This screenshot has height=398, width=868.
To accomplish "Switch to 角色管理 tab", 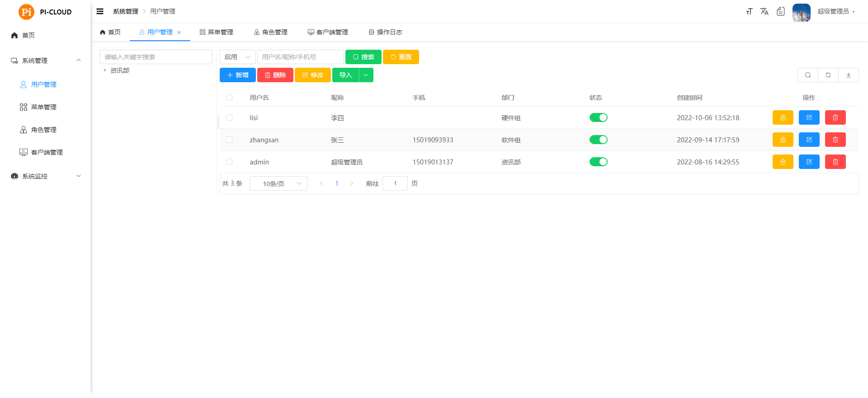I will pos(271,32).
